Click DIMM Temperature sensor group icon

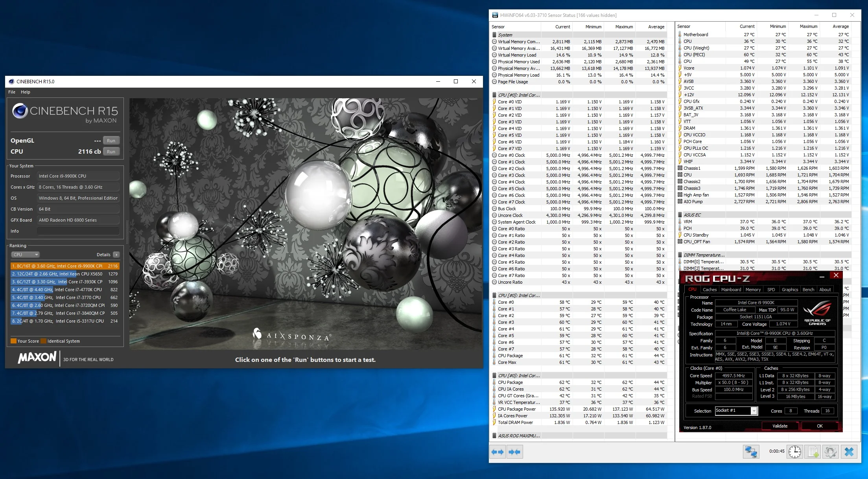tap(680, 255)
